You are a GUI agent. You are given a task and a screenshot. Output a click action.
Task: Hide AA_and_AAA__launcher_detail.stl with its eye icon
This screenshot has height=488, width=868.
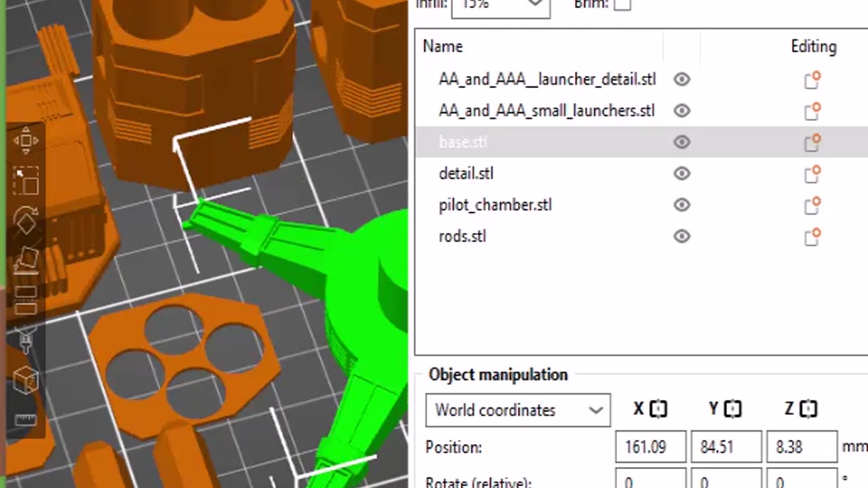(x=682, y=80)
